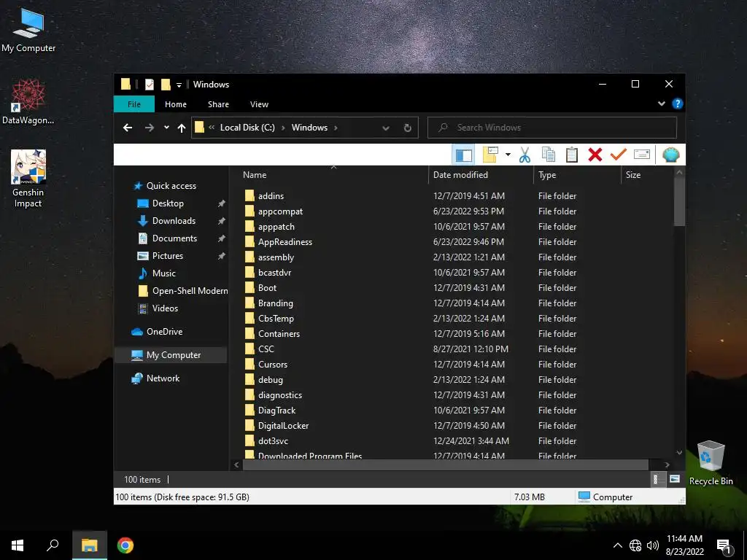Open Explorer help question mark icon
The image size is (747, 560).
click(x=677, y=104)
